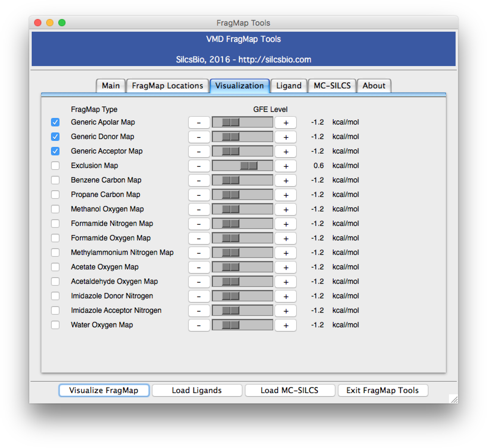Enable the Exclusion Map checkbox
487x448 pixels.
pos(55,166)
